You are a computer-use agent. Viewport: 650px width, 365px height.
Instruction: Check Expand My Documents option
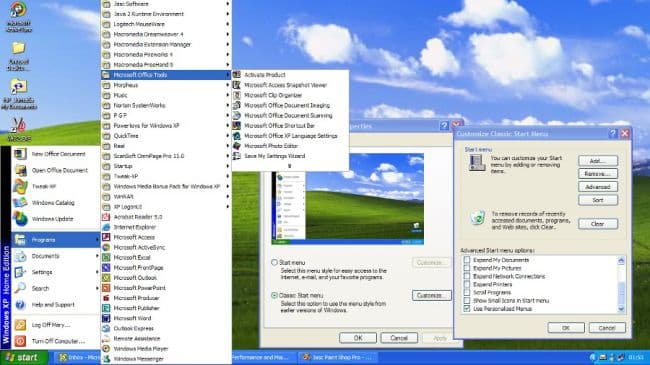coord(467,260)
